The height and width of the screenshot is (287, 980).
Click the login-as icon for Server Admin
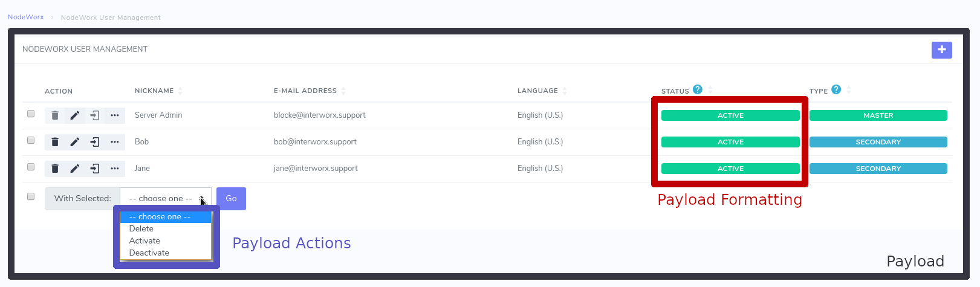coord(95,115)
